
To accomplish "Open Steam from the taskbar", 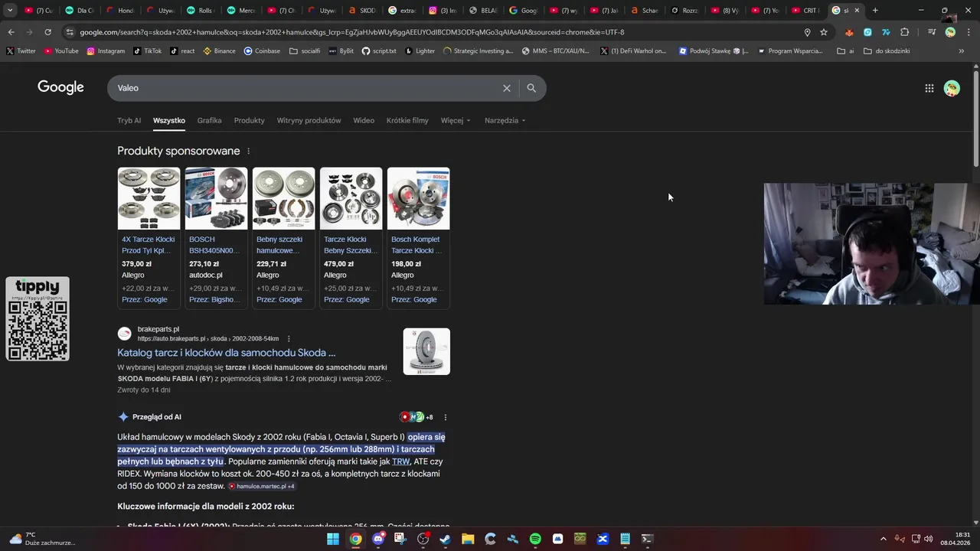I will pyautogui.click(x=446, y=539).
